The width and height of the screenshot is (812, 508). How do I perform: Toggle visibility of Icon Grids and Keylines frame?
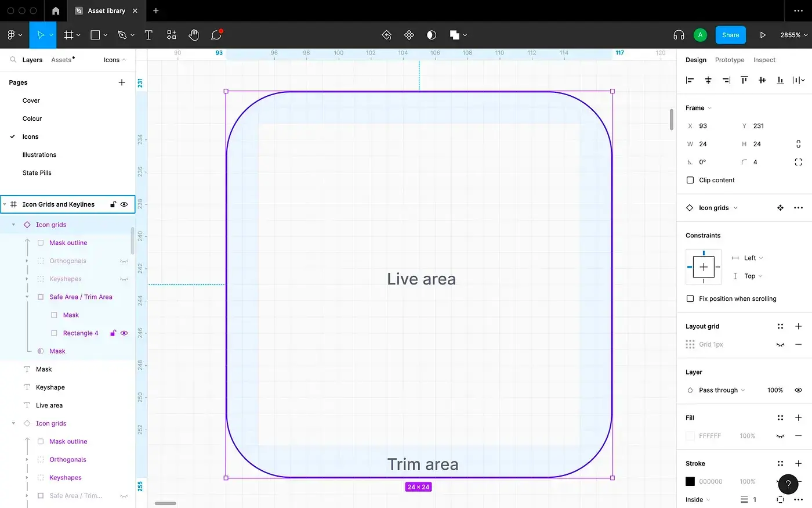[x=124, y=204]
